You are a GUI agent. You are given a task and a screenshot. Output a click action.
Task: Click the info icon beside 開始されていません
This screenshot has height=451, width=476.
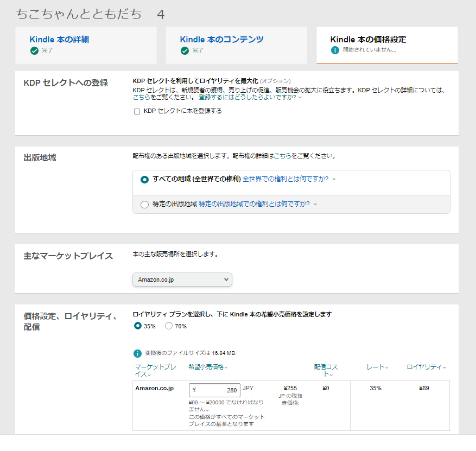(x=335, y=50)
